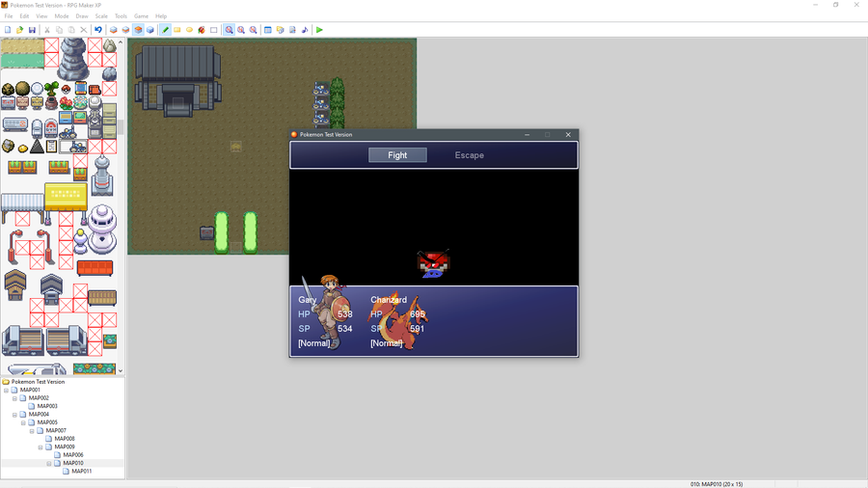The image size is (868, 488).
Task: Click the Cut scissors icon
Action: point(47,30)
